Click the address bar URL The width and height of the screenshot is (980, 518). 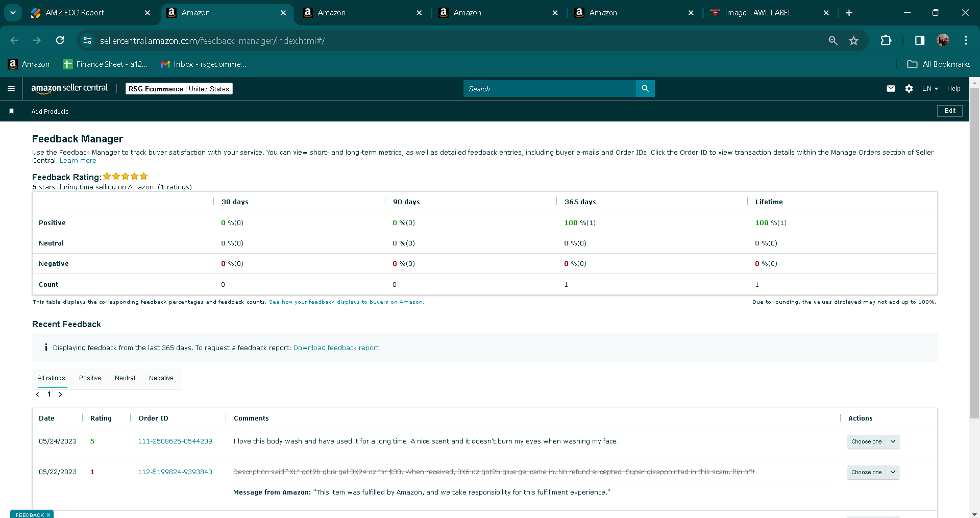[x=212, y=41]
